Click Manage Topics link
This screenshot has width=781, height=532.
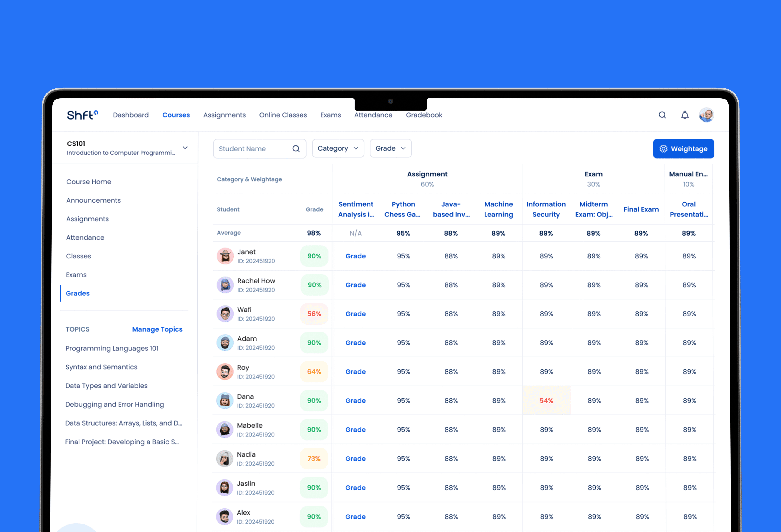[x=157, y=329]
